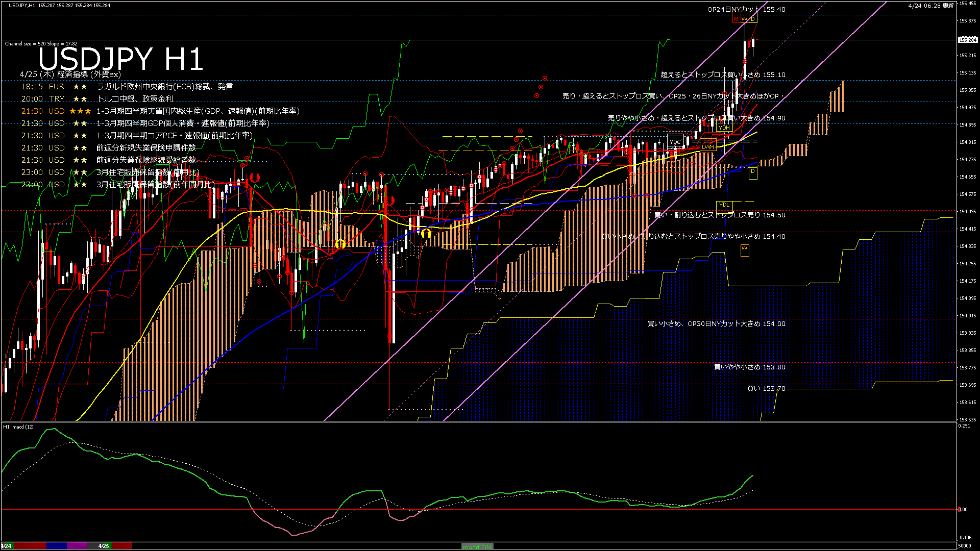Click the blue session bar segment

pyautogui.click(x=57, y=546)
